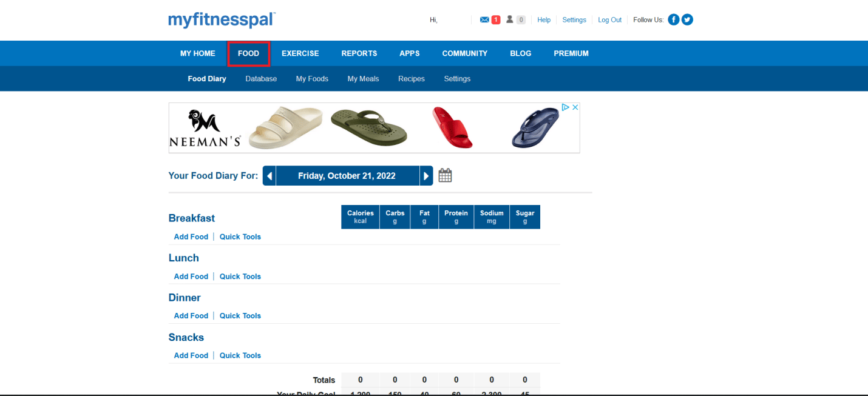868x396 pixels.
Task: Open the REPORTS tab
Action: (x=359, y=53)
